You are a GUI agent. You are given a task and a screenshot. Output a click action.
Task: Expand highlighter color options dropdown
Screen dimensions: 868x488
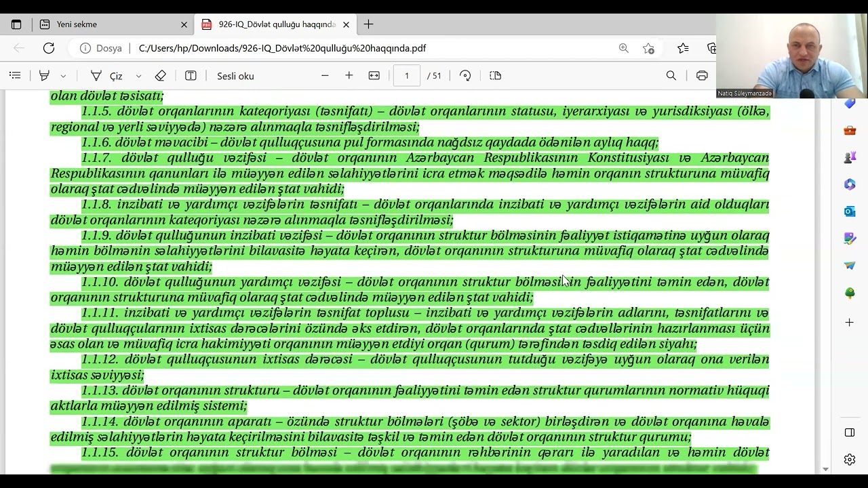(x=63, y=76)
